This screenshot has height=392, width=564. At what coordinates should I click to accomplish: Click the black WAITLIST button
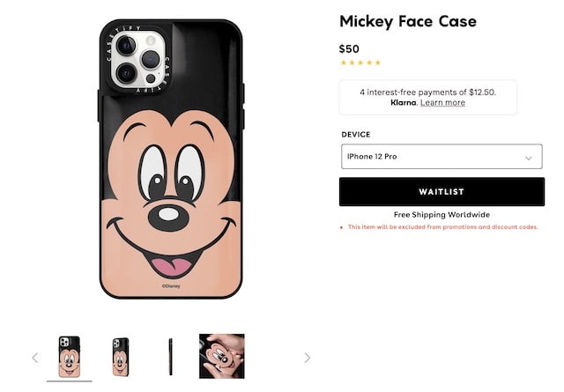tap(442, 192)
